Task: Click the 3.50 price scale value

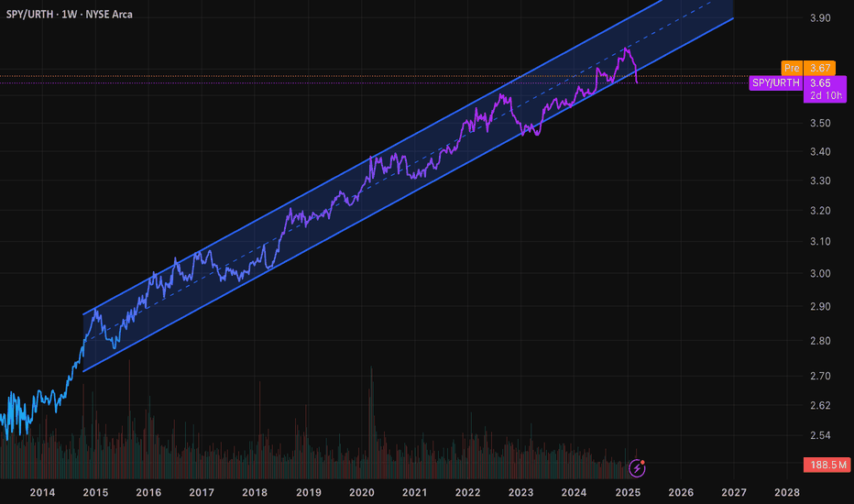Action: point(820,123)
